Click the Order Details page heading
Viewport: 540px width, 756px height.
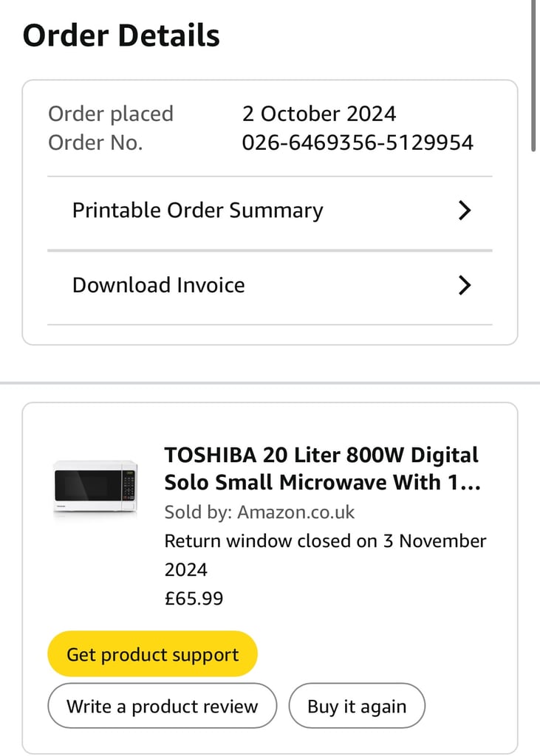(121, 35)
